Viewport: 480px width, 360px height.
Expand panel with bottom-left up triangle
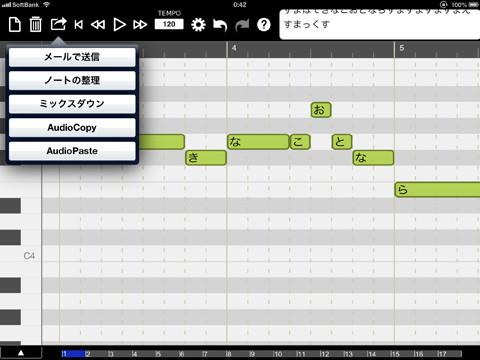(x=21, y=353)
